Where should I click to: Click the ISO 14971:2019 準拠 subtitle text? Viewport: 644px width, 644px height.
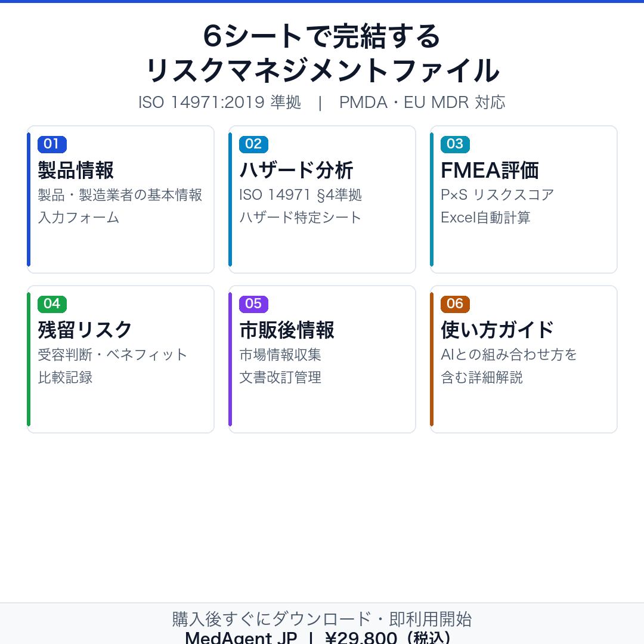(219, 103)
